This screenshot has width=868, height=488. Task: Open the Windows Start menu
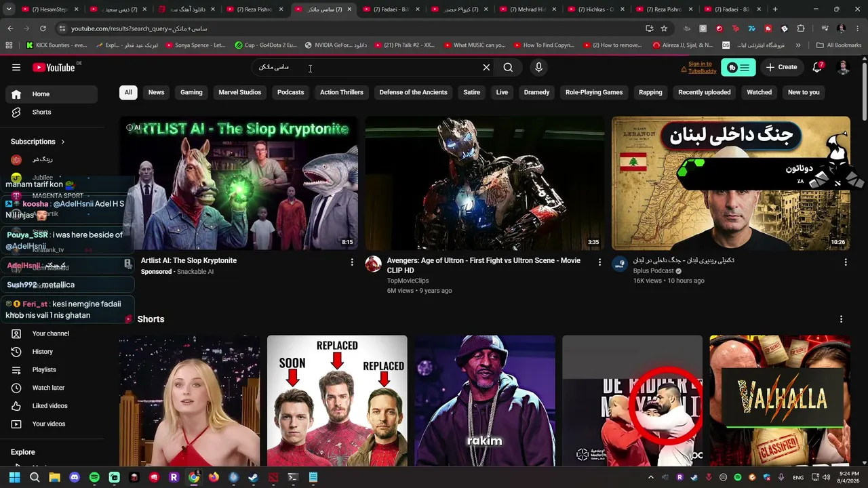(x=15, y=477)
